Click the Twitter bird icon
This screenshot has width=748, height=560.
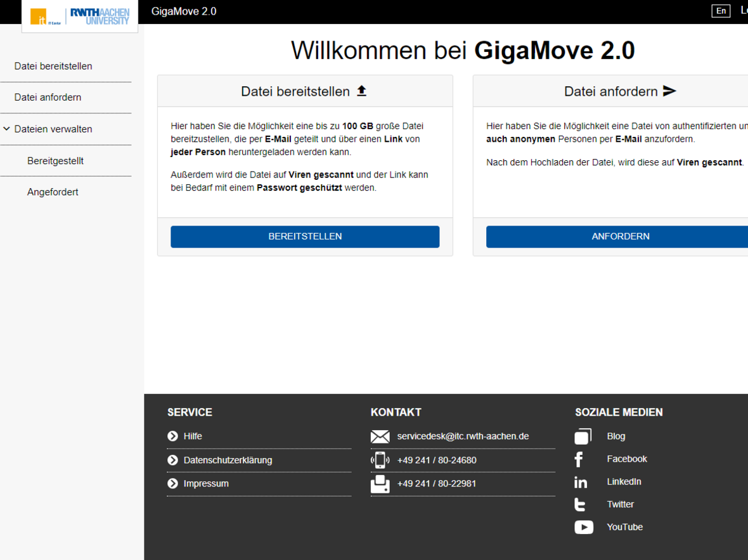click(580, 505)
